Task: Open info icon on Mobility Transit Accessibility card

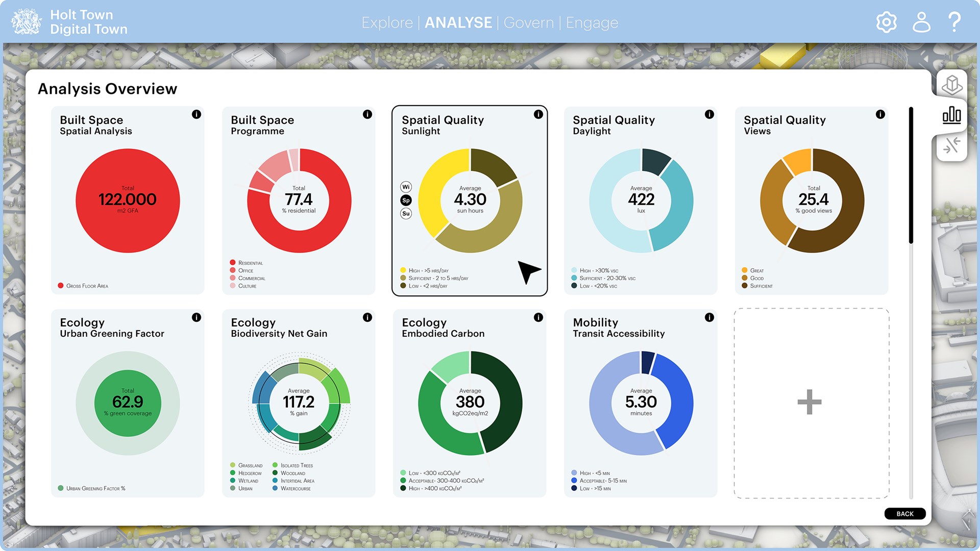Action: click(x=709, y=317)
